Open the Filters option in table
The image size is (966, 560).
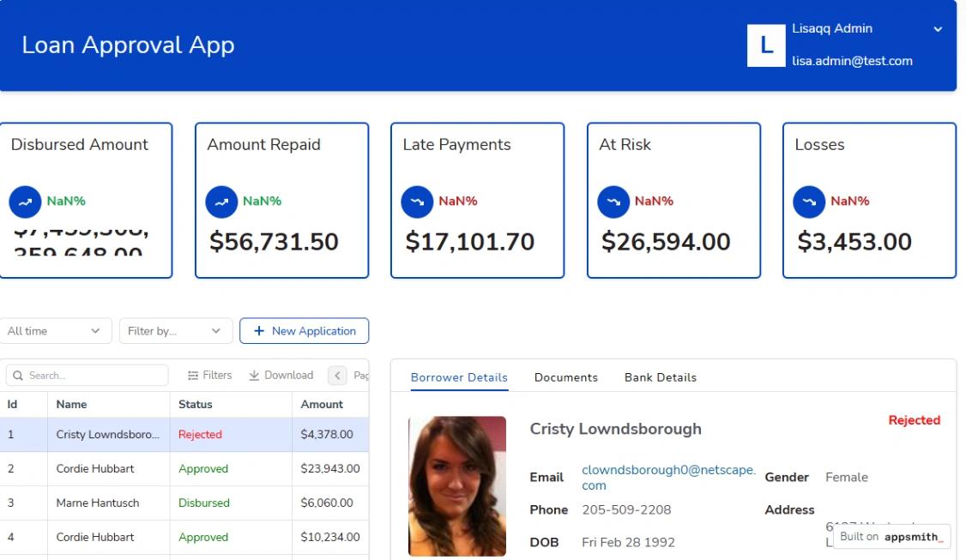210,375
